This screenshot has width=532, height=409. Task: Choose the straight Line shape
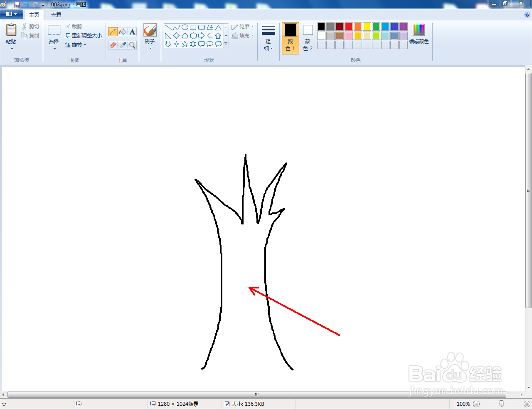tap(168, 27)
